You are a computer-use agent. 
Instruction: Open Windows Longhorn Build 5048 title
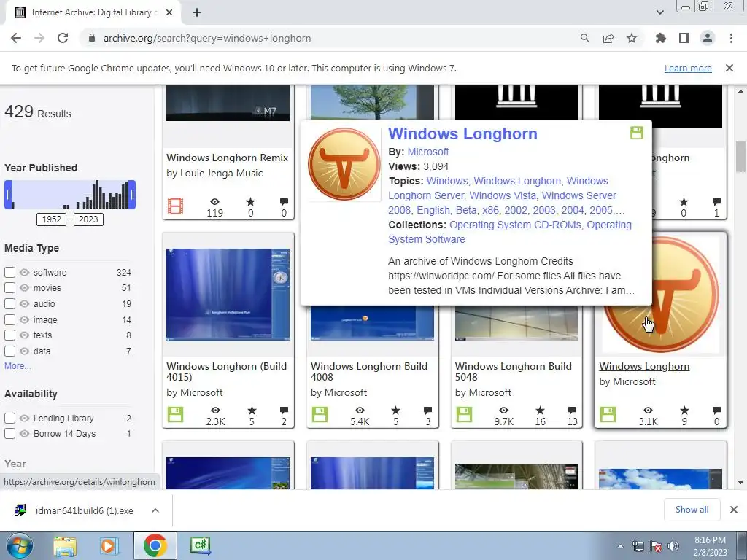[513, 371]
